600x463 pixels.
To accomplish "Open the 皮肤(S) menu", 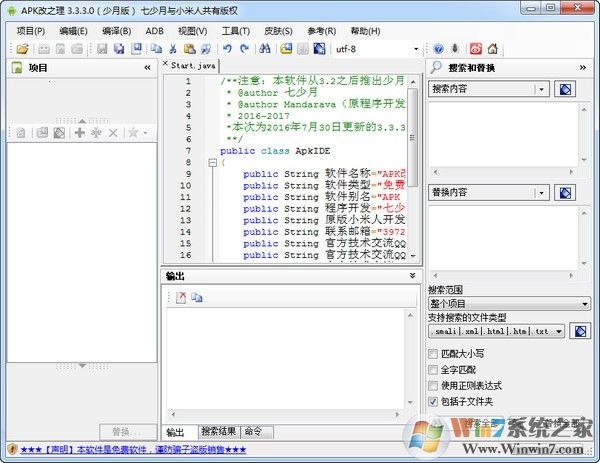I will (279, 31).
